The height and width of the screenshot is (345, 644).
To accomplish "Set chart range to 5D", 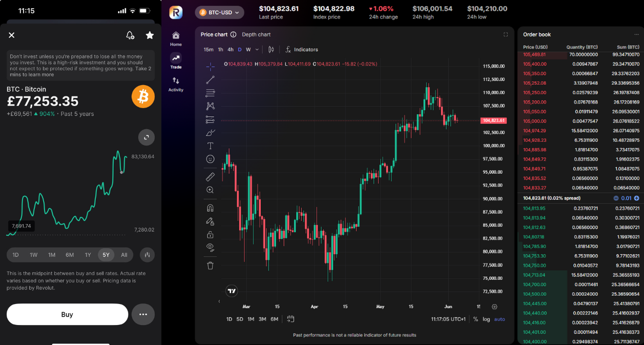I will click(240, 319).
